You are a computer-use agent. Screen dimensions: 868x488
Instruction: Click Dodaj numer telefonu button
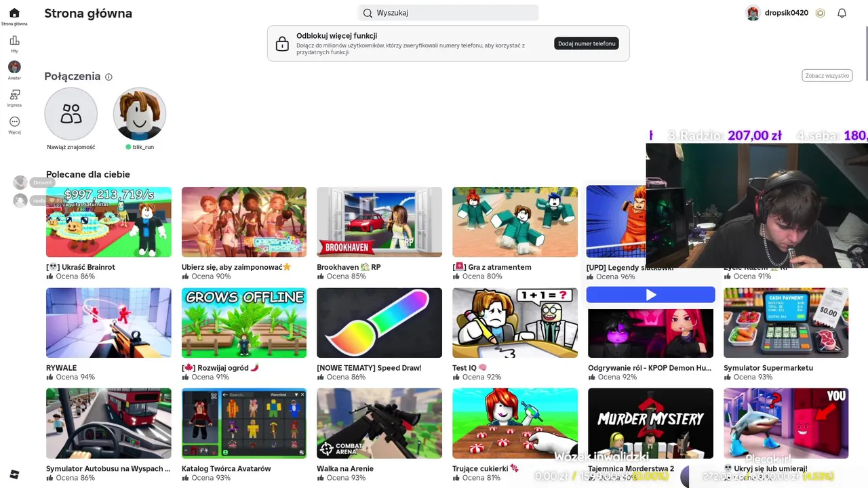click(x=587, y=43)
